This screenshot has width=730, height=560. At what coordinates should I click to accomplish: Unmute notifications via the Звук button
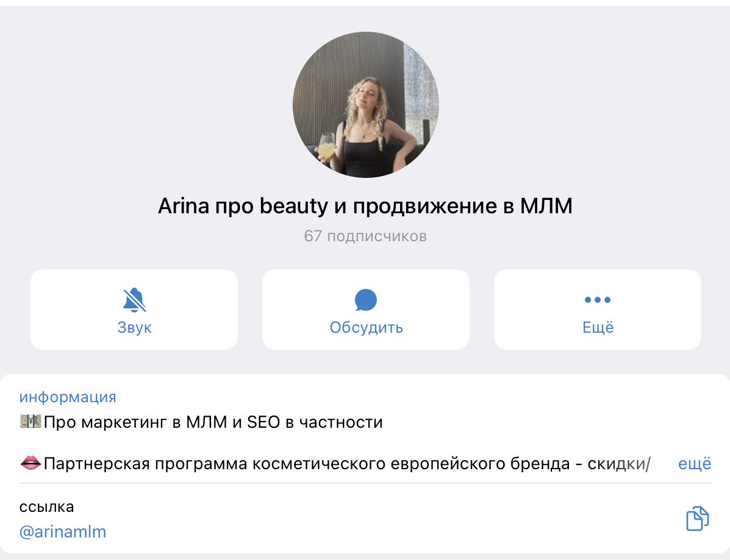click(x=134, y=309)
